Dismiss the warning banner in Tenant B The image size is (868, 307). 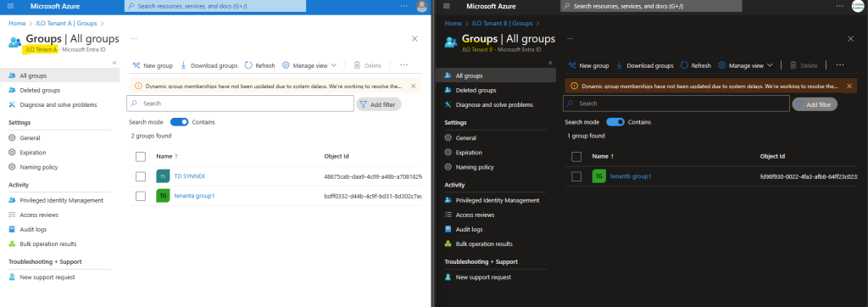849,86
